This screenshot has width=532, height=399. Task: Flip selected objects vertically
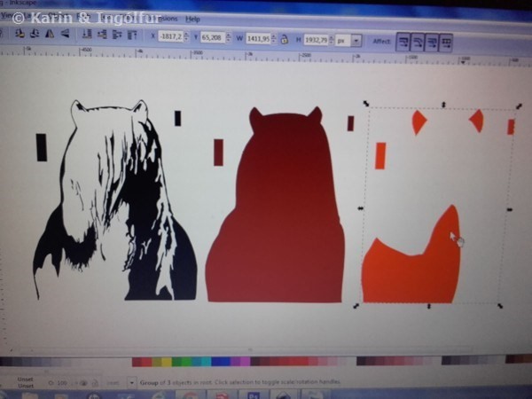coord(65,34)
